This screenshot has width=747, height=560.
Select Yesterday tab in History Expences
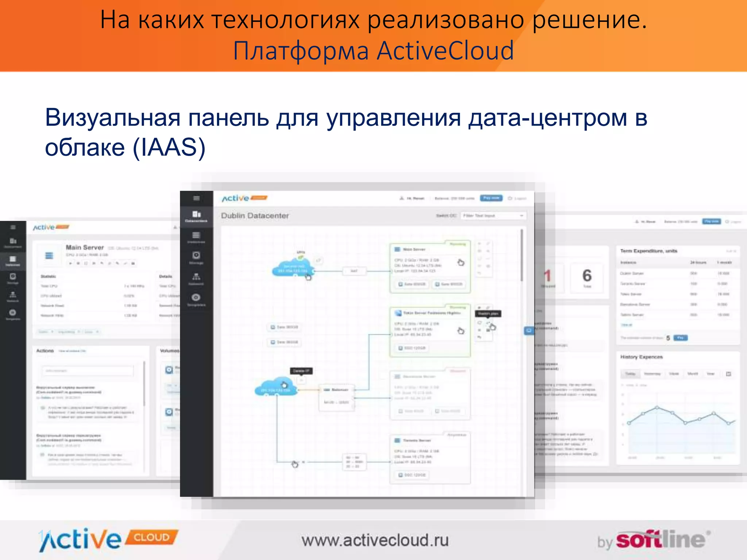click(652, 374)
